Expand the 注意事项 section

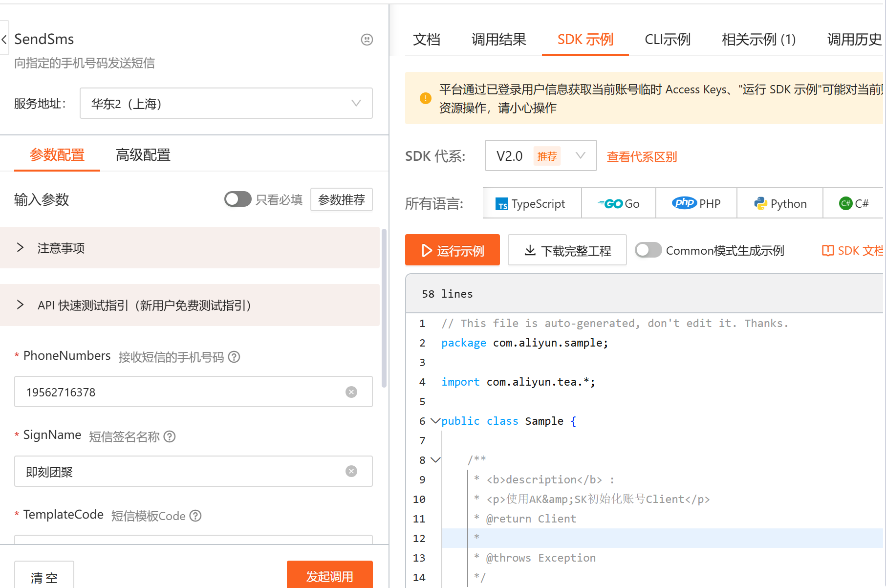(190, 248)
